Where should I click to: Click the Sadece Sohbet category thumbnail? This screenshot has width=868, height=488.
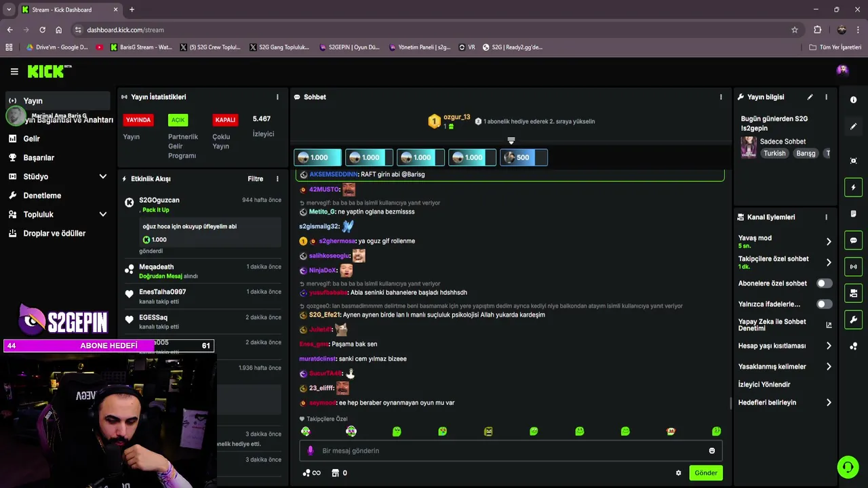click(x=749, y=147)
